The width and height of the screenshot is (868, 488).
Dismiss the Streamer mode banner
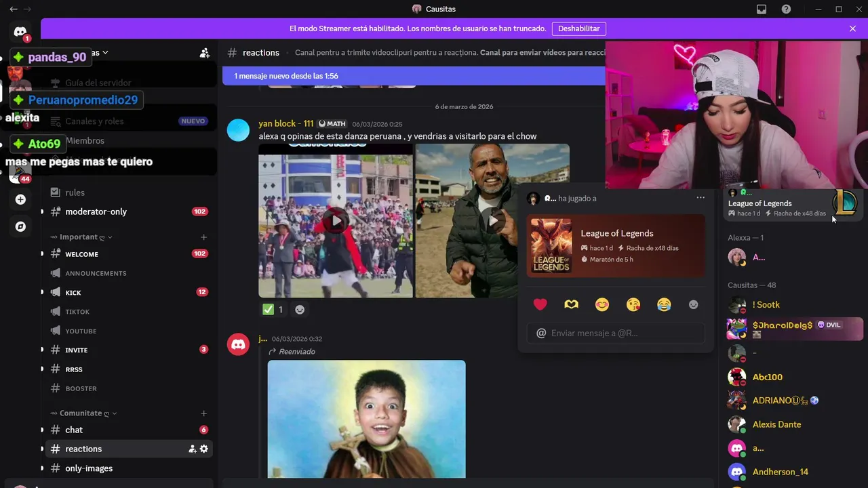coord(852,28)
